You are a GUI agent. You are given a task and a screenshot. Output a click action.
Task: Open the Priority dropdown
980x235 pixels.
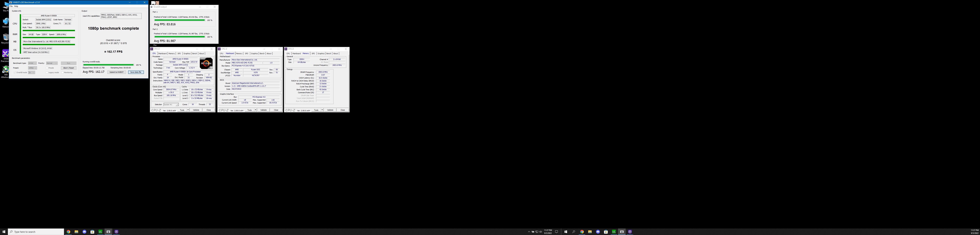point(52,63)
